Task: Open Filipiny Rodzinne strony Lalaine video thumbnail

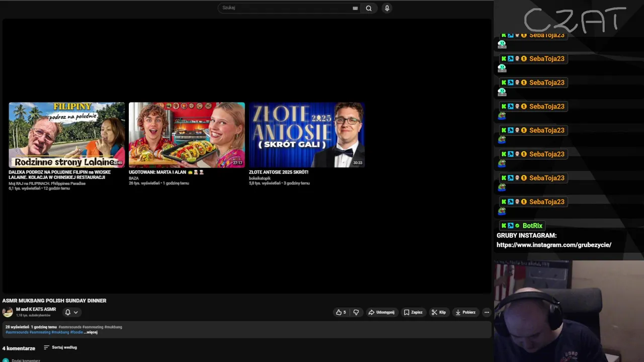Action: pyautogui.click(x=66, y=135)
